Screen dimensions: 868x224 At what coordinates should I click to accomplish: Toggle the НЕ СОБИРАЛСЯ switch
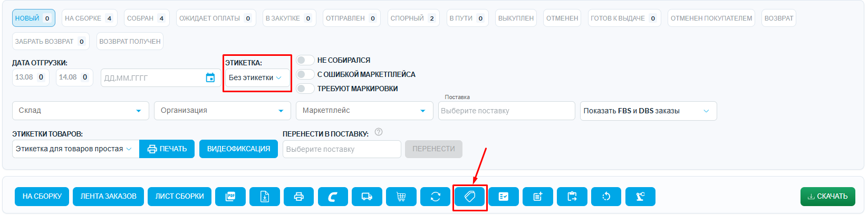(305, 60)
